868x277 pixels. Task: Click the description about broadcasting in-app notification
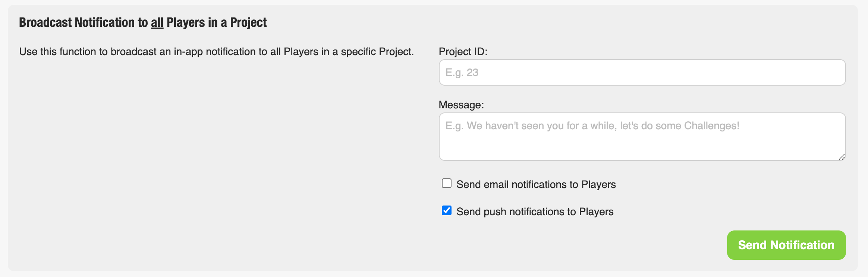coord(217,51)
